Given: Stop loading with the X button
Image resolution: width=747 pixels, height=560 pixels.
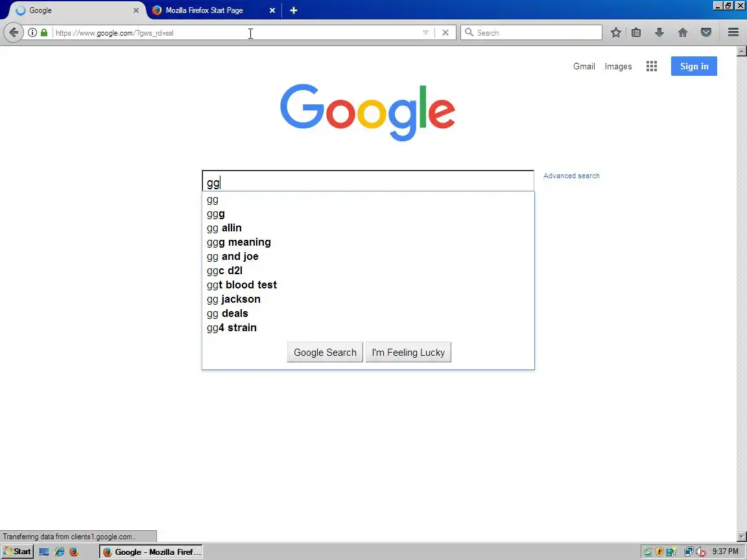Looking at the screenshot, I should pos(445,32).
